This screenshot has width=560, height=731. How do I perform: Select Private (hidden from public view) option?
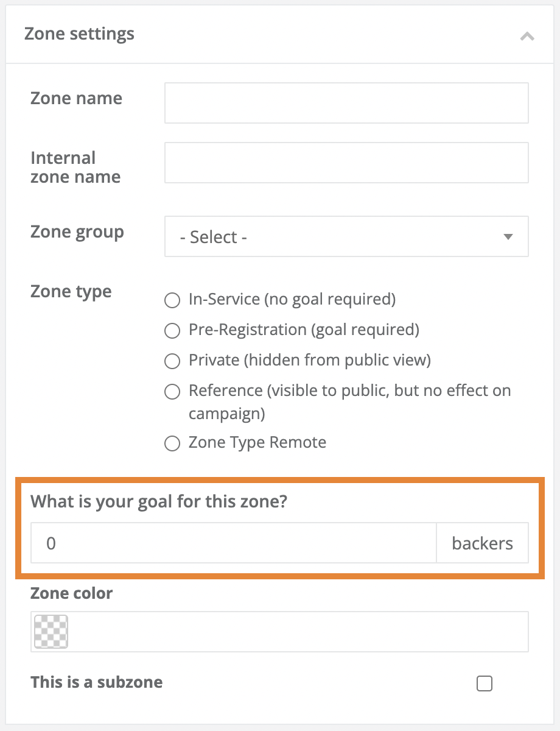point(172,361)
